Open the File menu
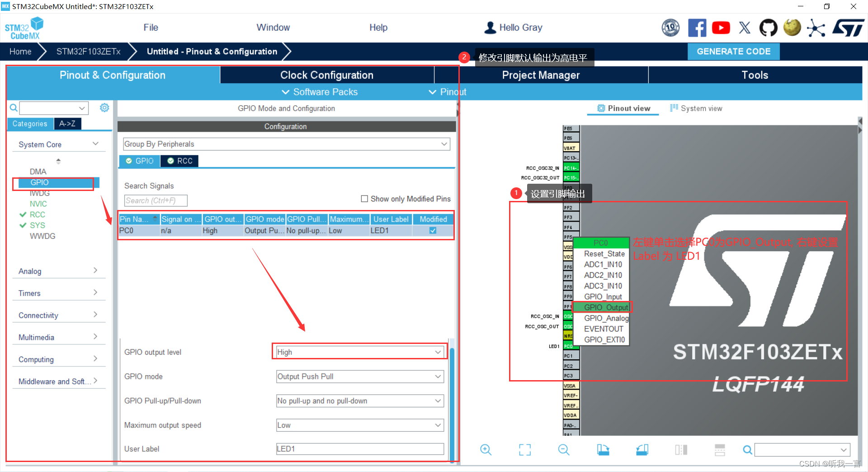The height and width of the screenshot is (472, 868). click(x=151, y=28)
